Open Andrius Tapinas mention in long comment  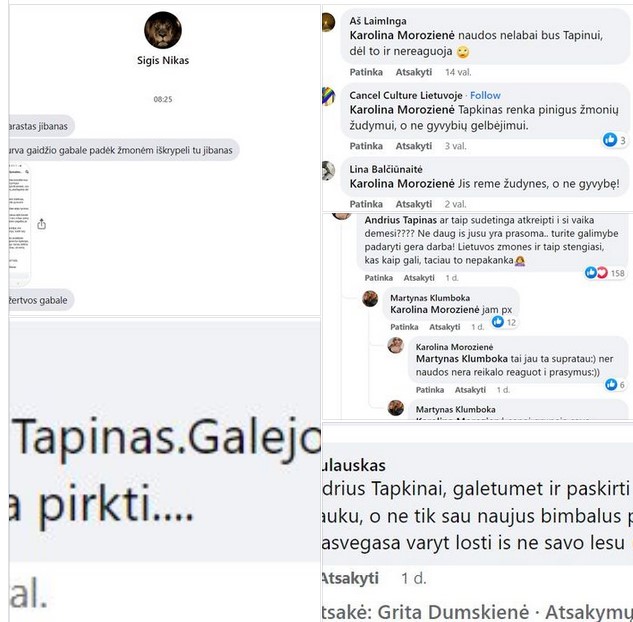(400, 220)
